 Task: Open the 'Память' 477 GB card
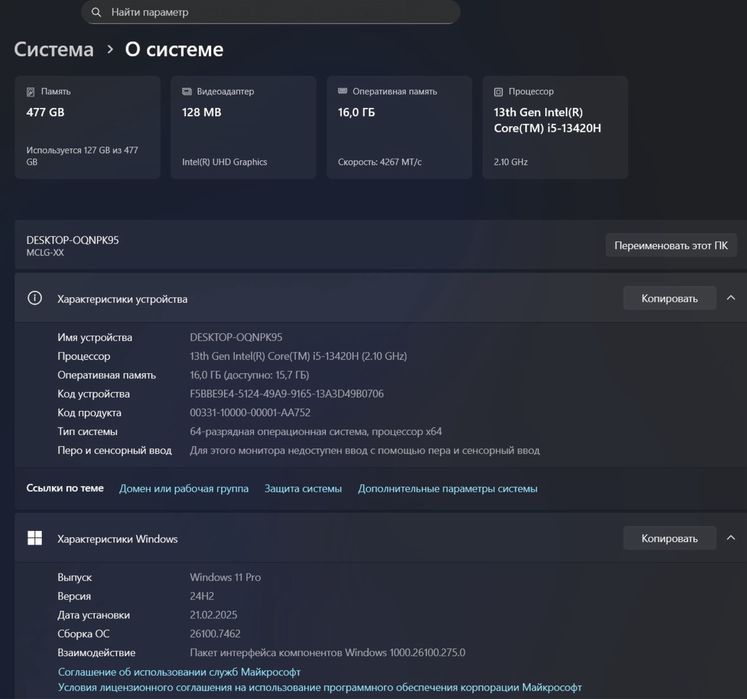click(88, 127)
